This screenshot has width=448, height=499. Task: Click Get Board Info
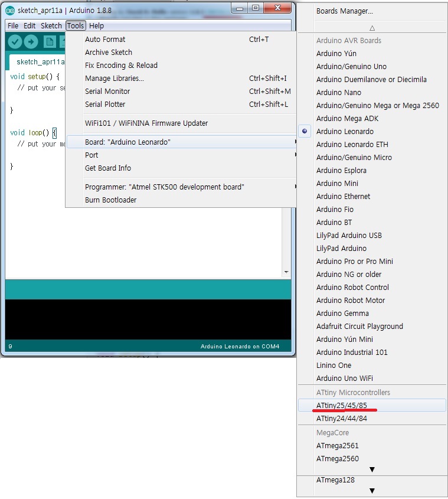tap(181, 168)
